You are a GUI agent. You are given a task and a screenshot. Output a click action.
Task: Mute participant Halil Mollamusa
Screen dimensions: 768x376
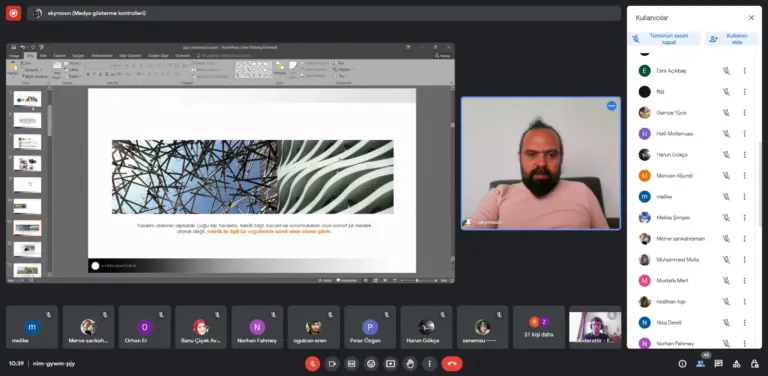726,134
